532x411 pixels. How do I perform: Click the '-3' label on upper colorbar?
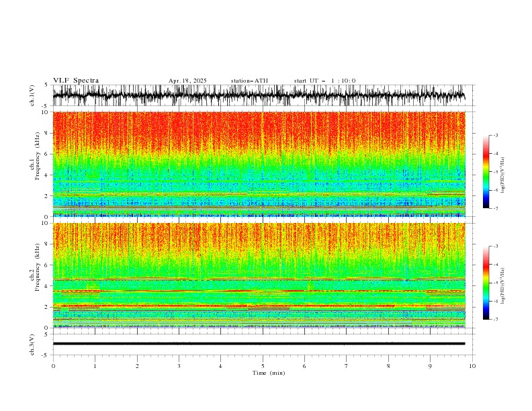click(496, 135)
